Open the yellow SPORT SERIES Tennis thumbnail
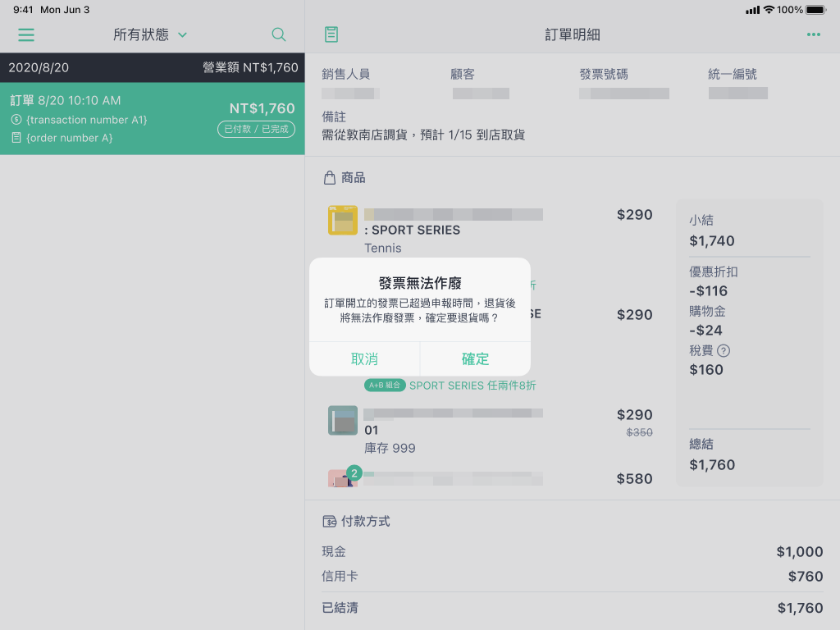 (343, 220)
